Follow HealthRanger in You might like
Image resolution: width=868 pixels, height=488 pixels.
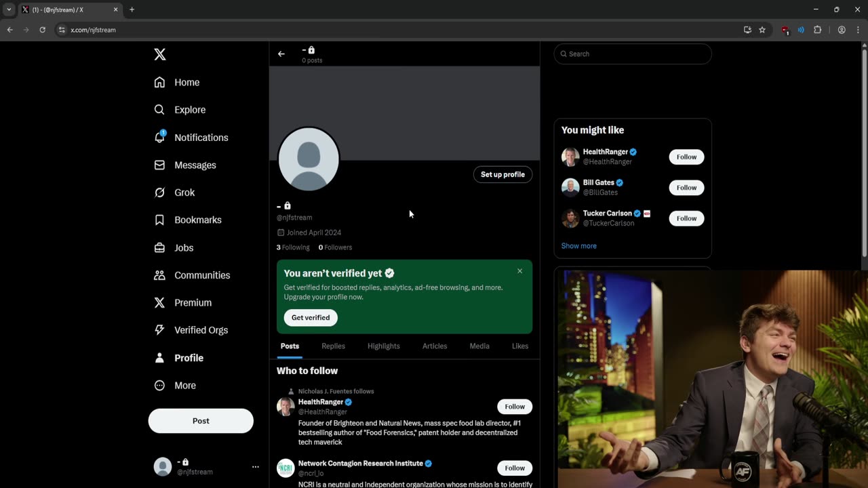686,157
